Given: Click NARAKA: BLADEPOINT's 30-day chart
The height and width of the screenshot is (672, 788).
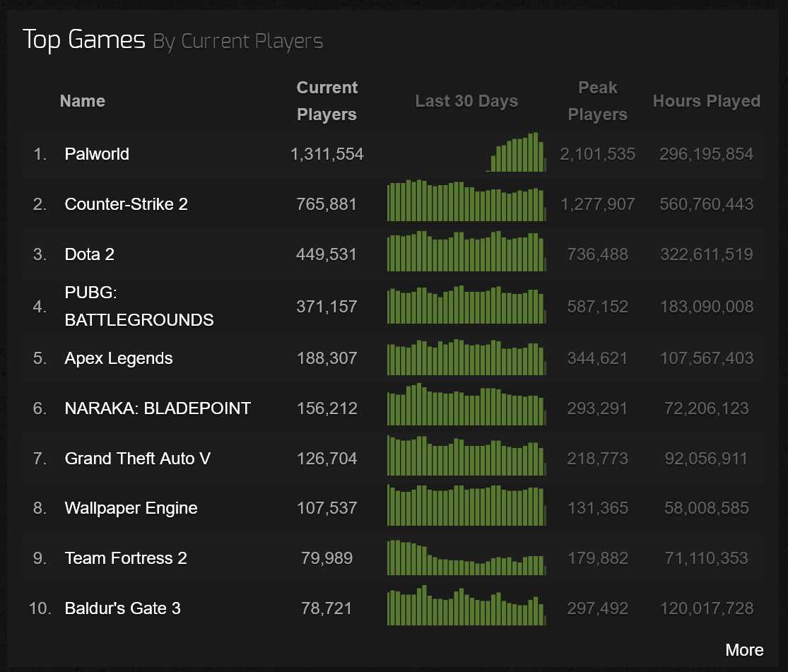Looking at the screenshot, I should click(x=466, y=405).
